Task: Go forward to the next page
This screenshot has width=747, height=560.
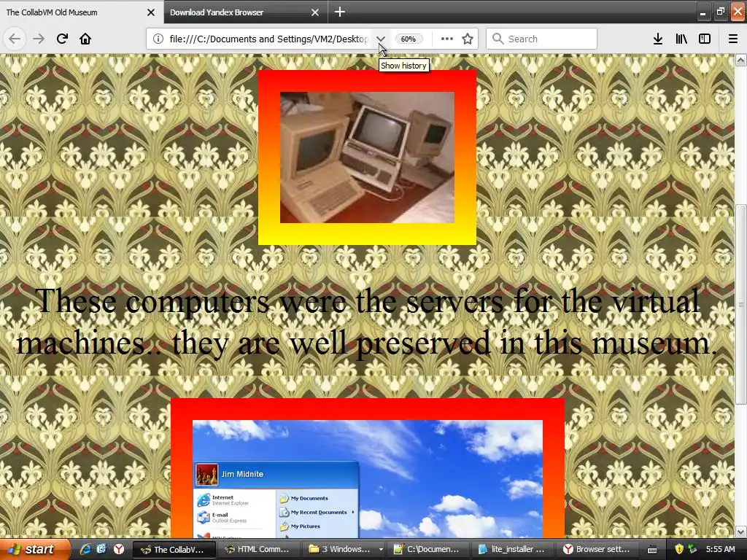Action: 38,39
